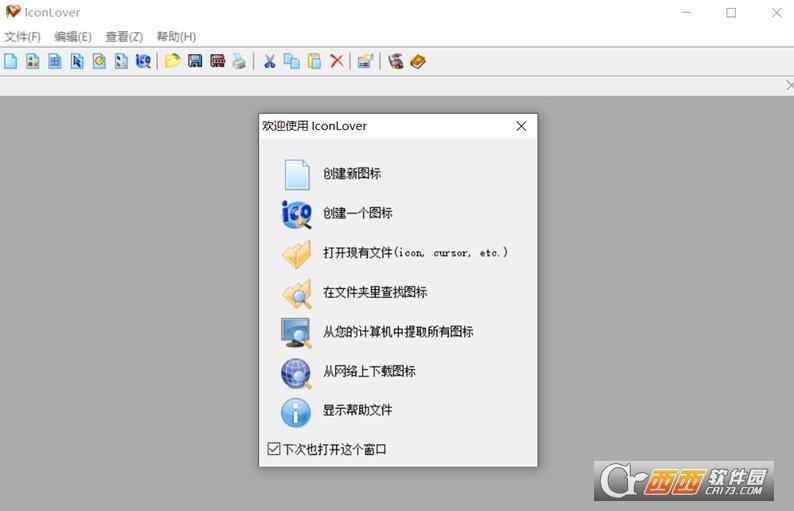The width and height of the screenshot is (794, 511).
Task: Open the 帮助(H) menu
Action: coord(176,37)
